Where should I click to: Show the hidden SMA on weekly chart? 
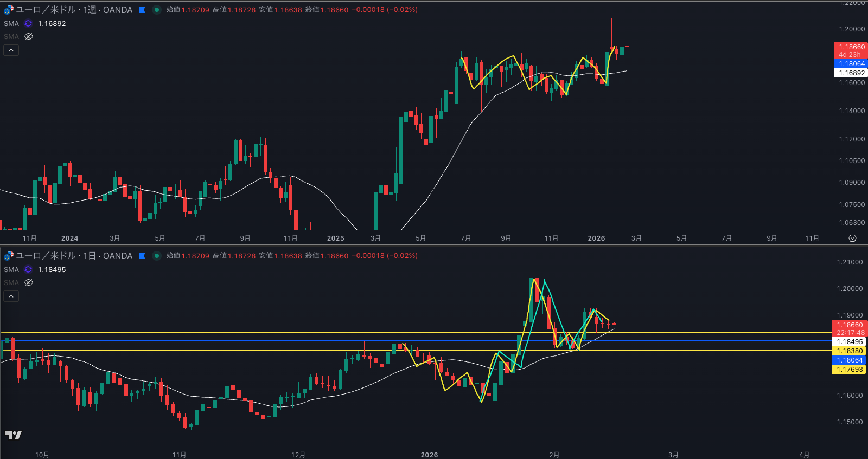(x=29, y=37)
